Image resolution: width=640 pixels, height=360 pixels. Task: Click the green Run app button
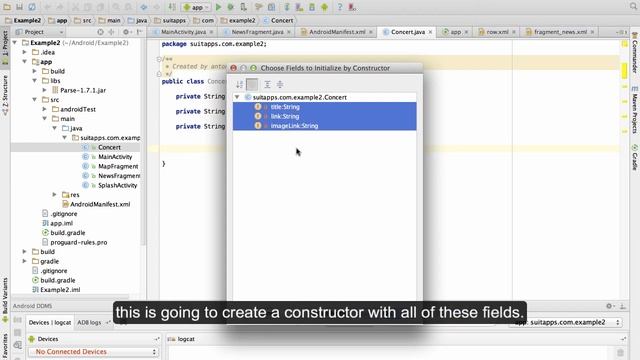point(218,7)
